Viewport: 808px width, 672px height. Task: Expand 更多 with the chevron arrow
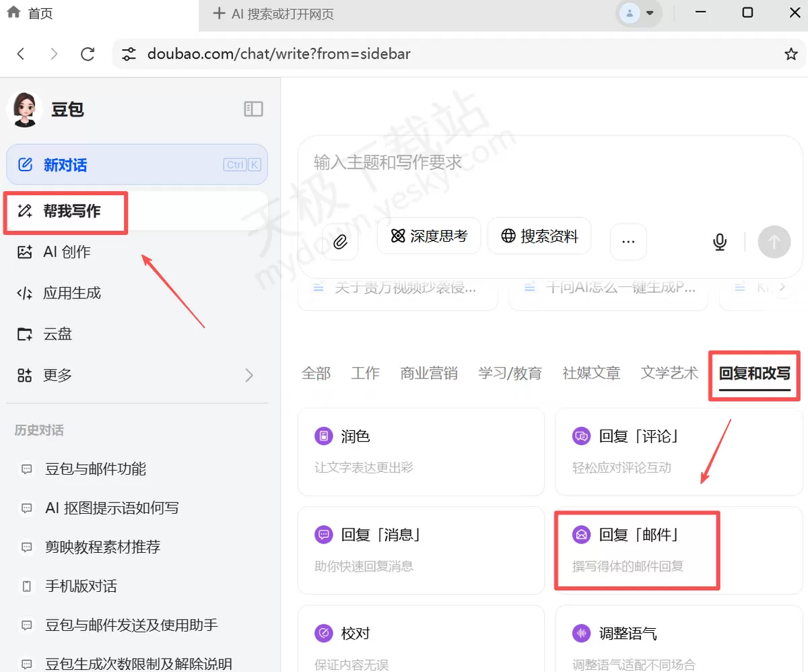249,375
